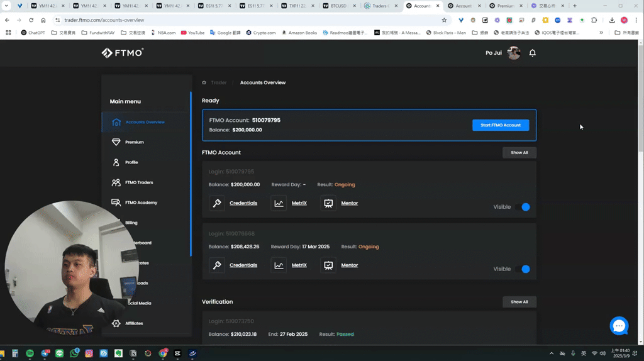
Task: Open a new browser tab
Action: point(575,6)
